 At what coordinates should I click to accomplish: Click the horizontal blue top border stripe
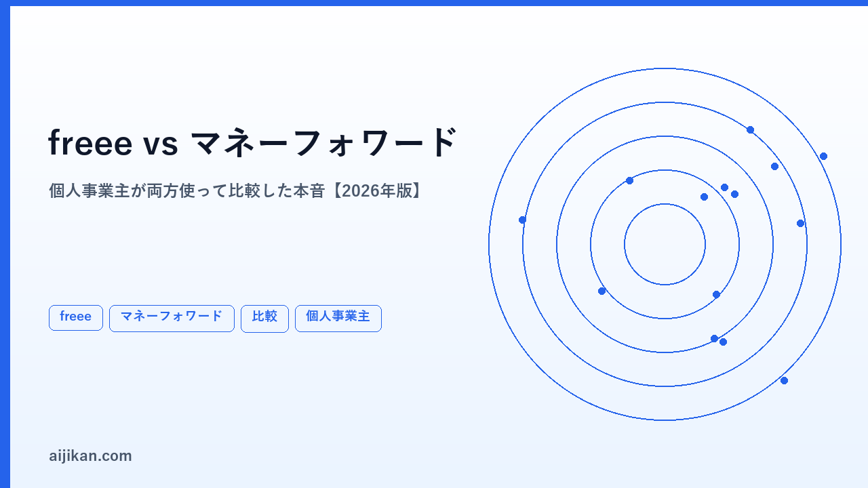click(x=434, y=3)
